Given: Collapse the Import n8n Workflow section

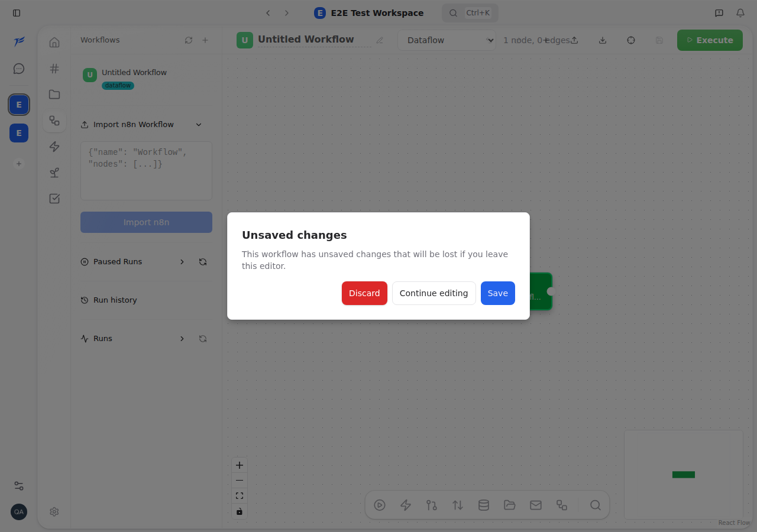Looking at the screenshot, I should 199,125.
